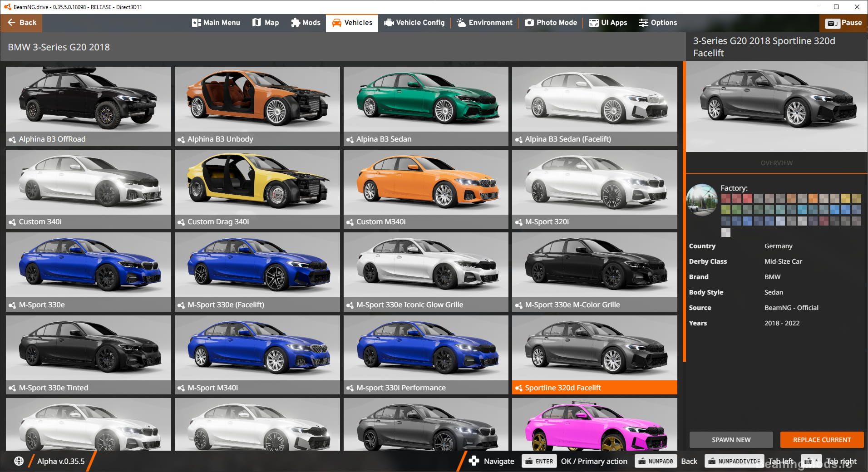Select the pink BMW thumbnail in bottom row
This screenshot has width=868, height=472.
click(x=595, y=424)
